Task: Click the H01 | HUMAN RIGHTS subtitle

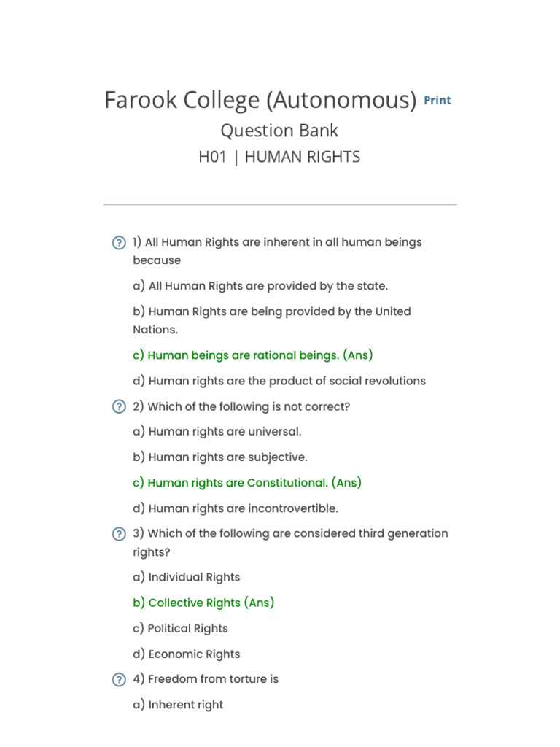Action: [279, 157]
